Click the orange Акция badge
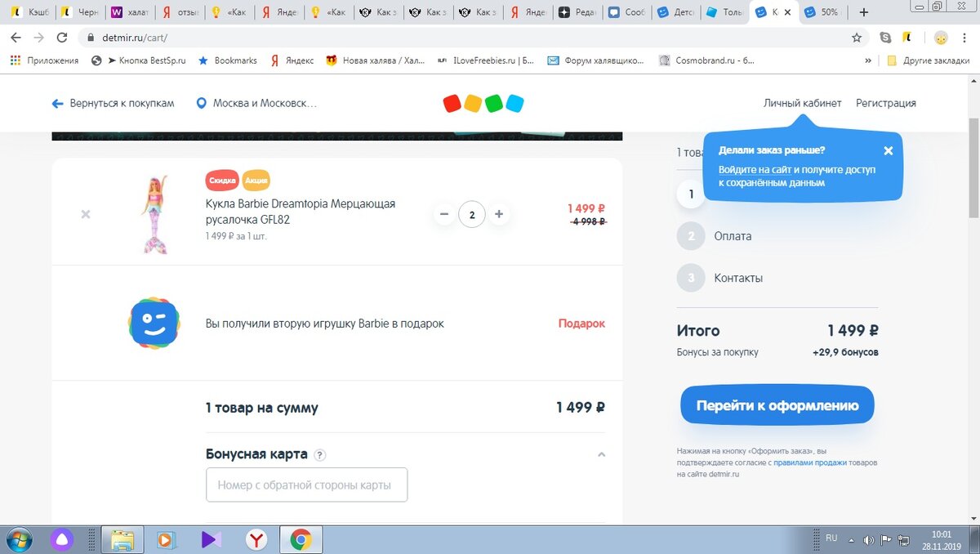980x554 pixels. [x=256, y=180]
